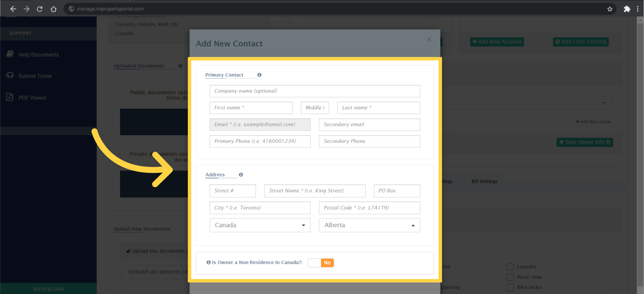Click the page vertical scrollbar
The height and width of the screenshot is (294, 644).
pyautogui.click(x=640, y=154)
